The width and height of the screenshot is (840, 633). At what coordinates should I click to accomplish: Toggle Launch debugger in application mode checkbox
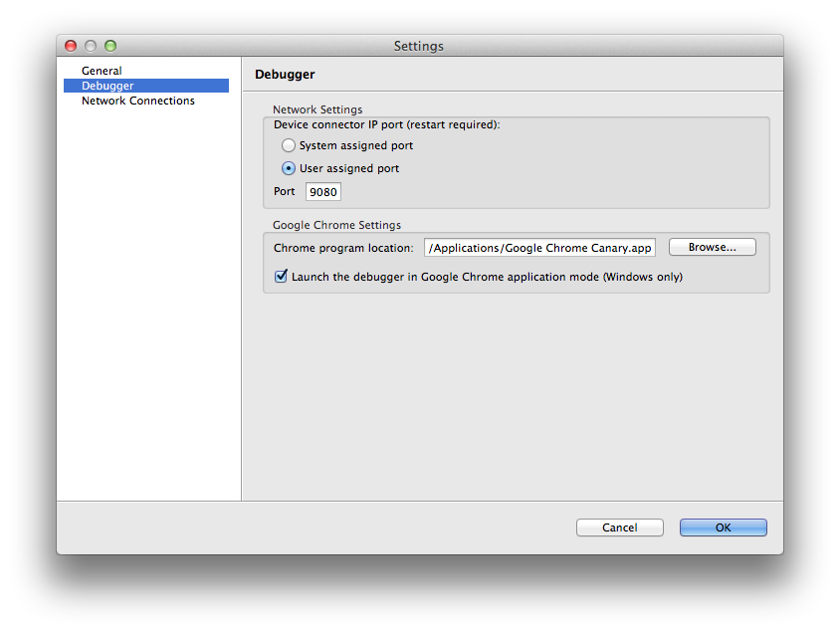tap(281, 277)
